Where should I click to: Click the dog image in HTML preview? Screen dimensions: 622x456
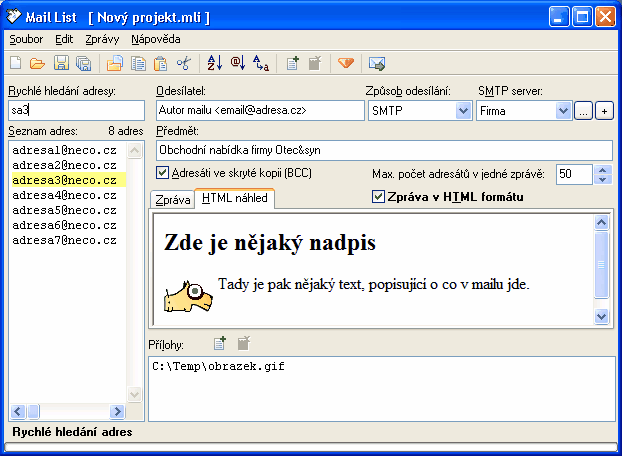tap(188, 296)
